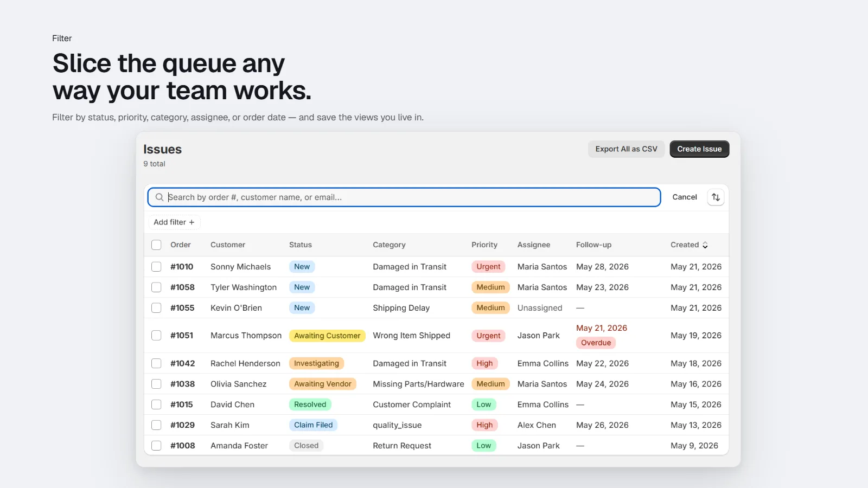This screenshot has height=488, width=868.
Task: Check the row for Olivia Sanchez
Action: [156, 384]
